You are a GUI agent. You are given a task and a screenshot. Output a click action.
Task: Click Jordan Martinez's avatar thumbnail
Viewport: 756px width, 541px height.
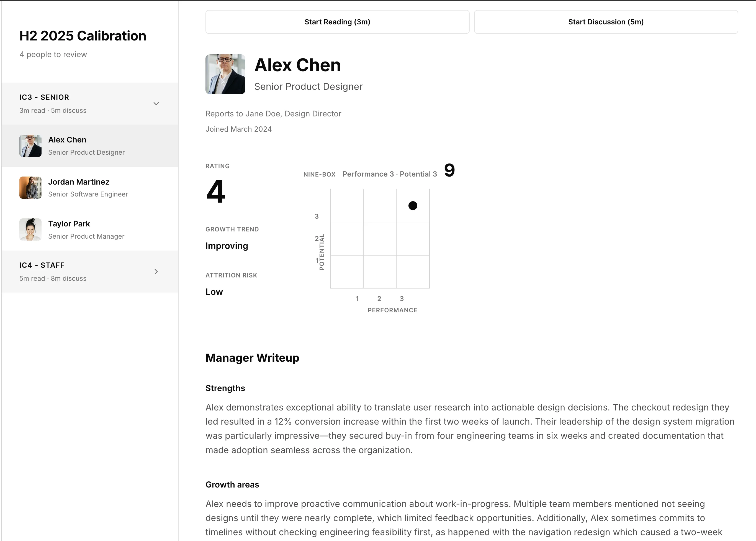pos(30,188)
